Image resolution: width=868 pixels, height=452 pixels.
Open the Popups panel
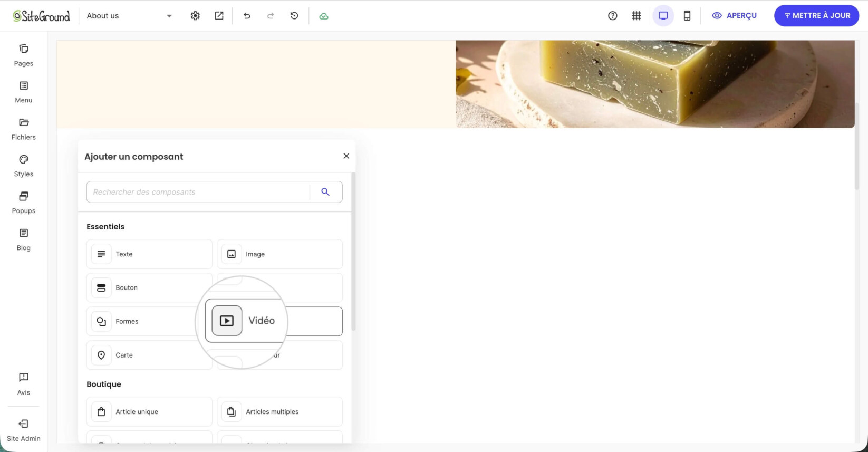point(24,203)
